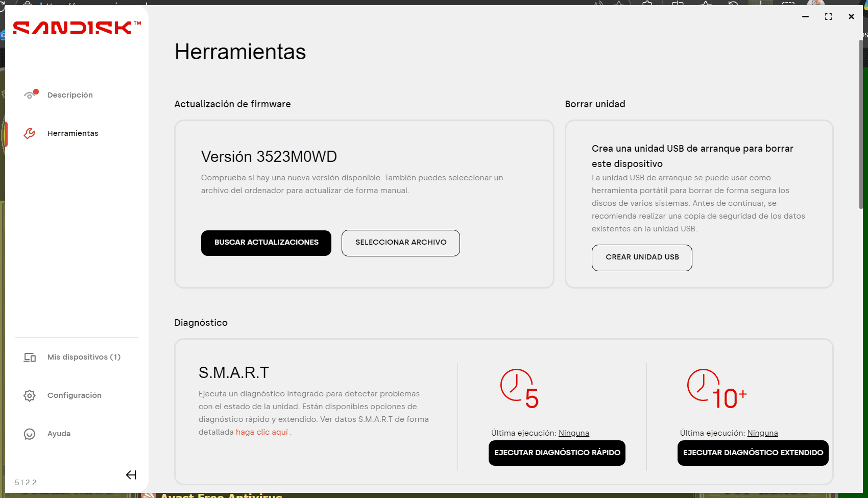This screenshot has height=498, width=868.
Task: Click the quick diagnostic 5-minute clock icon
Action: 519,389
